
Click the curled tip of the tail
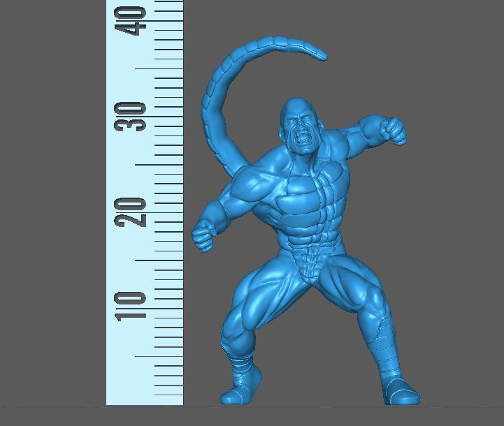click(320, 55)
